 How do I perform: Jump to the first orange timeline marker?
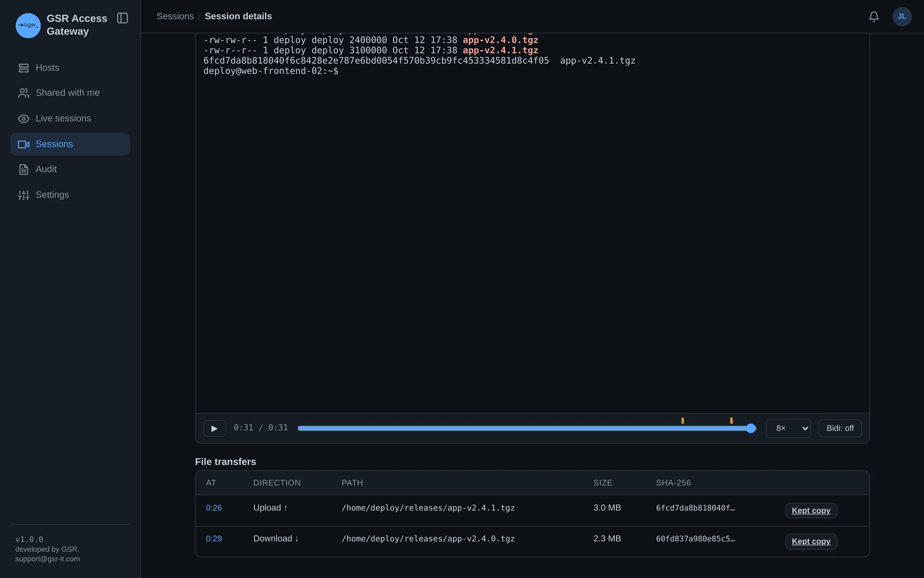coord(683,420)
